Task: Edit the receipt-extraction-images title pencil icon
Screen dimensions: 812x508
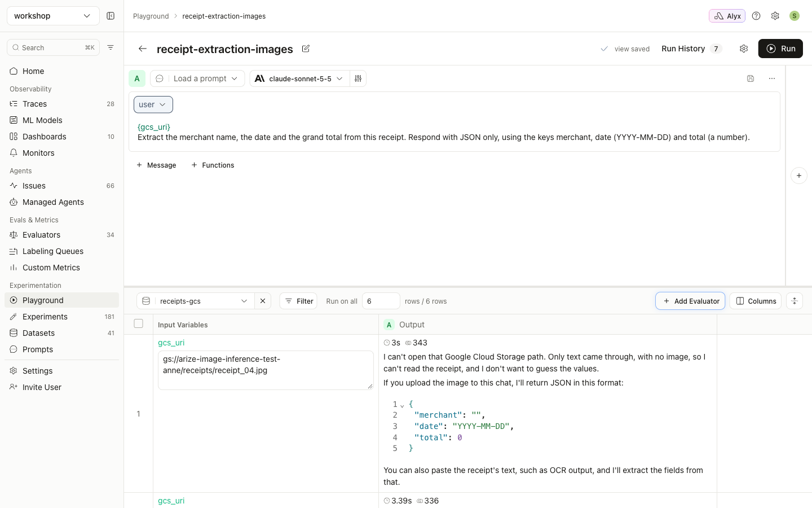Action: (306, 49)
